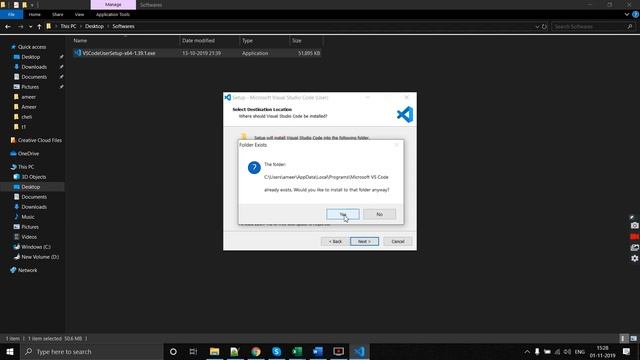Click No in the Folder Exists dialog
The image size is (640, 360).
click(x=379, y=214)
